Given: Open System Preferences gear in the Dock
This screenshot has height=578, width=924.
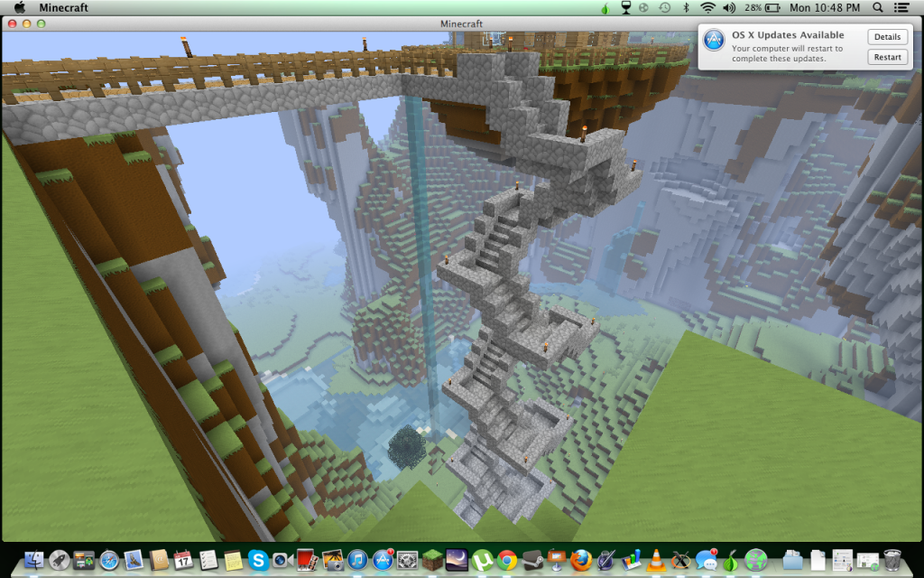Looking at the screenshot, I should tap(407, 560).
